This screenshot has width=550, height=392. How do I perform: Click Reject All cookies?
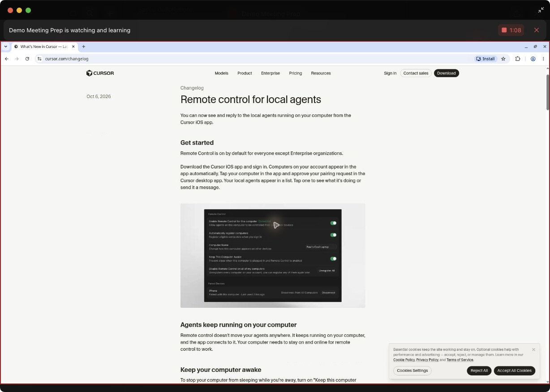point(479,370)
